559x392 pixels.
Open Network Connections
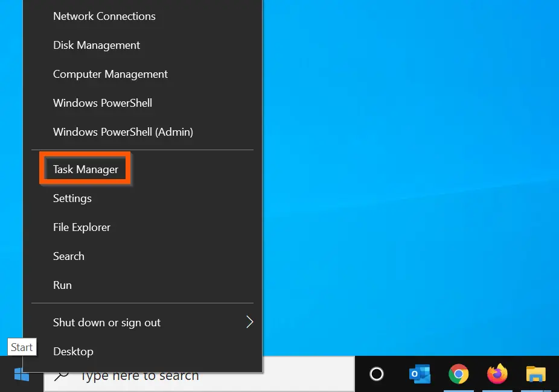point(104,16)
